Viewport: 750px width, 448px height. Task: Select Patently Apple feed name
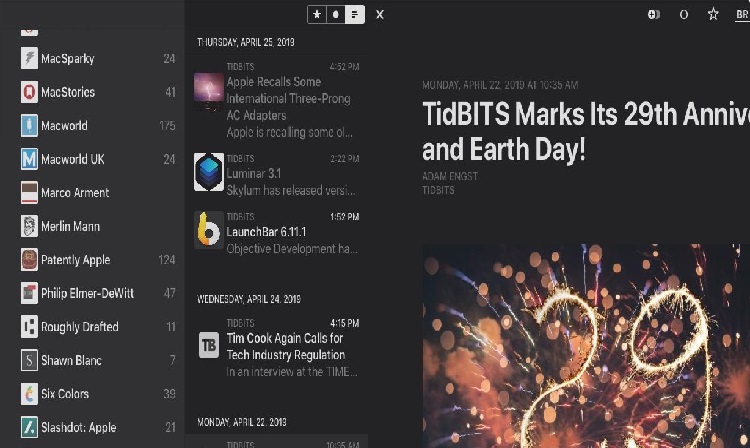pyautogui.click(x=76, y=260)
